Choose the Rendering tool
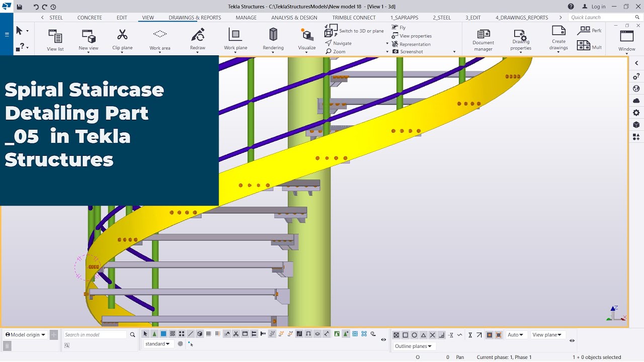Screen dimensions: 644x362 click(x=273, y=40)
